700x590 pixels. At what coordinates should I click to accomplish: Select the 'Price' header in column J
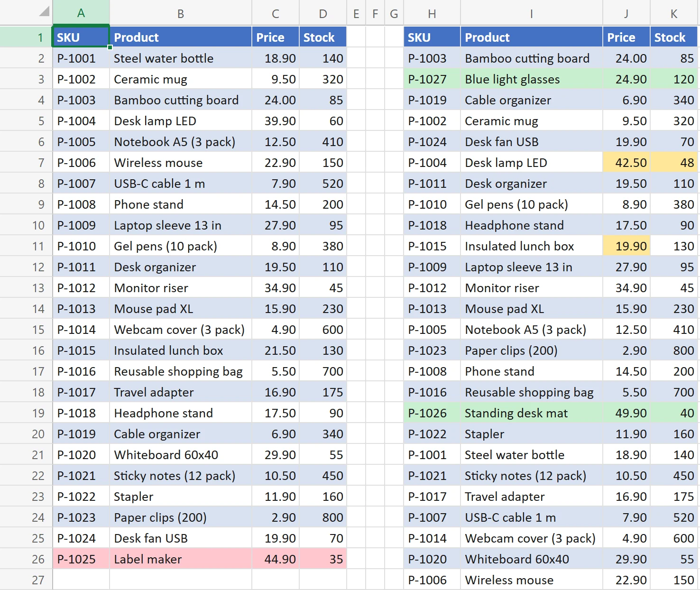626,37
